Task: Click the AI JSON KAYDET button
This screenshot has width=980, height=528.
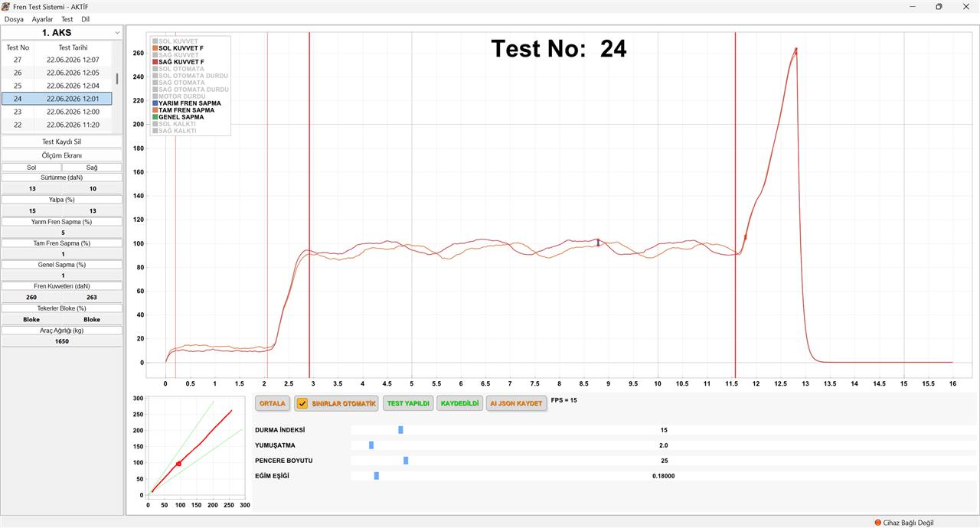Action: click(516, 403)
